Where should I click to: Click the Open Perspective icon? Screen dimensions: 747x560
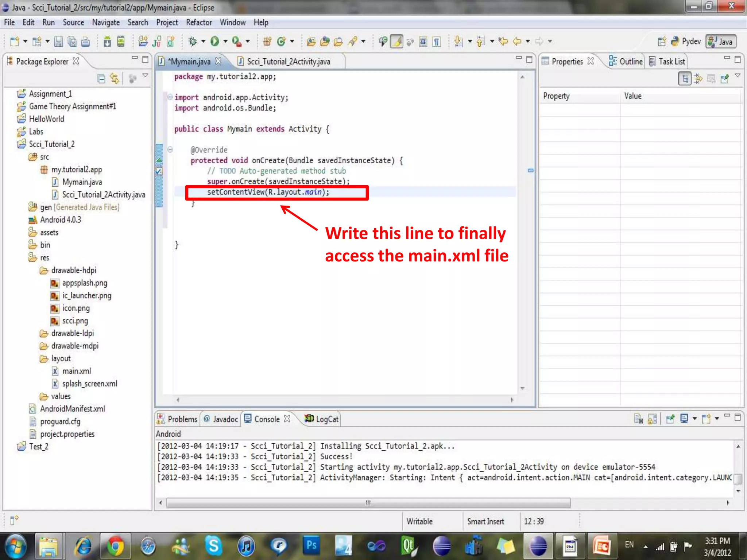click(x=662, y=42)
